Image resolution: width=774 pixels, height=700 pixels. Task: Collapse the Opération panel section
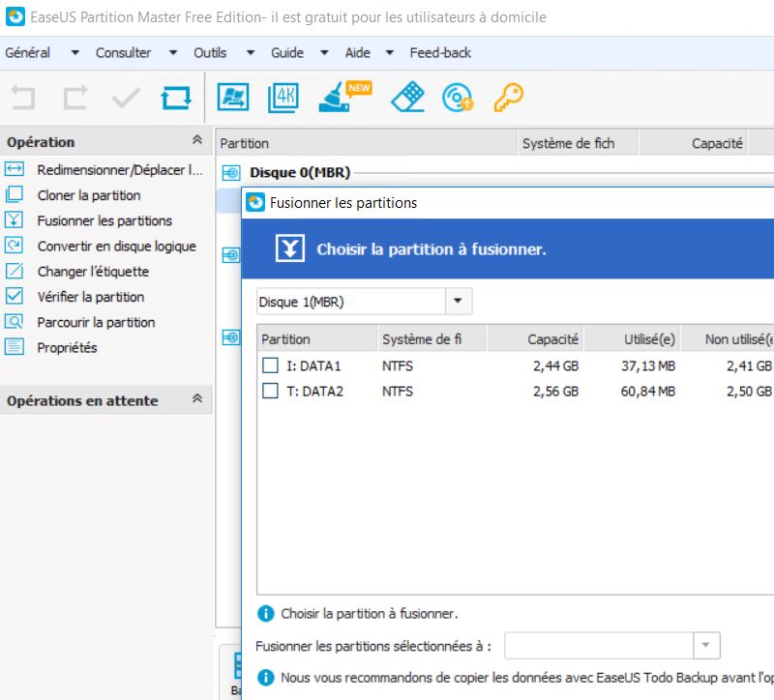pyautogui.click(x=197, y=141)
